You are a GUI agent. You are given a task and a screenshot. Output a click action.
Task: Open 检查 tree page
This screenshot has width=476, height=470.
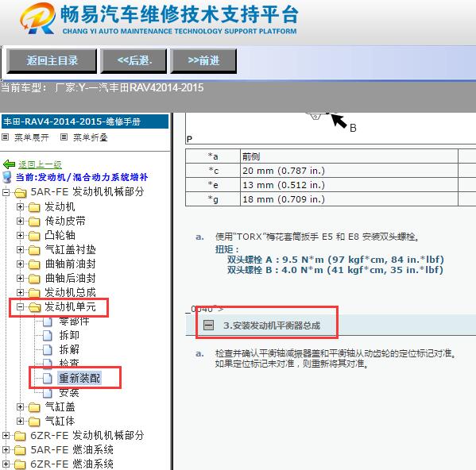click(x=69, y=364)
